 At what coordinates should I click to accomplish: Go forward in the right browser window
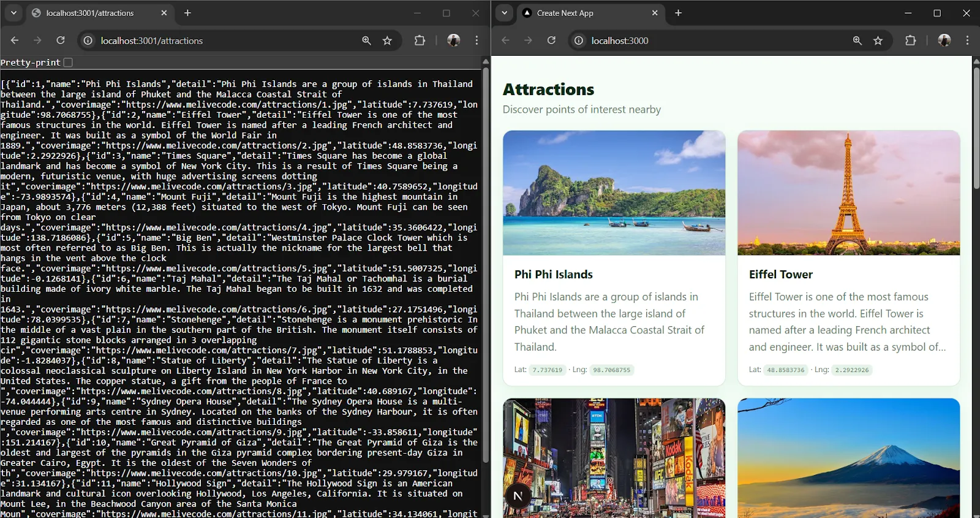[528, 40]
